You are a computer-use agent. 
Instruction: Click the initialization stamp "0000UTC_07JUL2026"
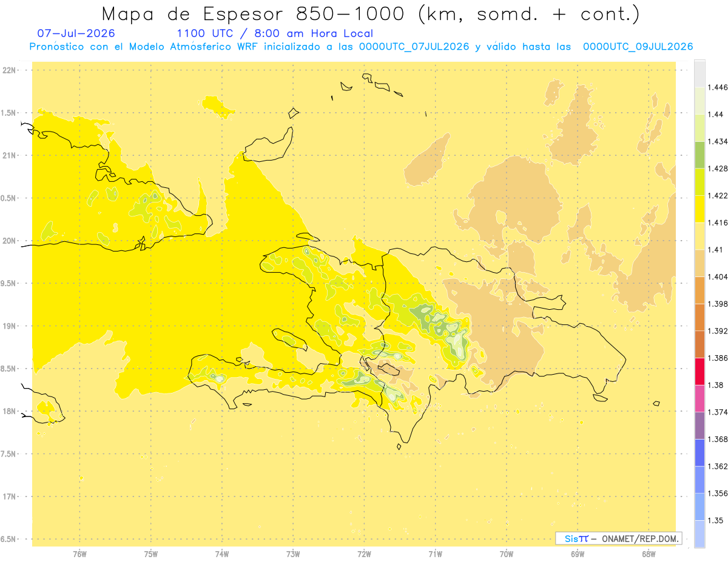tap(414, 47)
